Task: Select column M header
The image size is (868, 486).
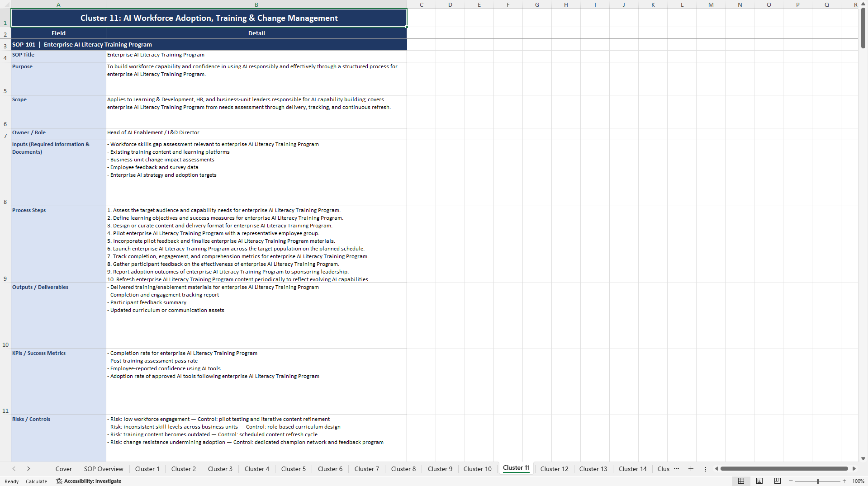Action: pyautogui.click(x=711, y=5)
